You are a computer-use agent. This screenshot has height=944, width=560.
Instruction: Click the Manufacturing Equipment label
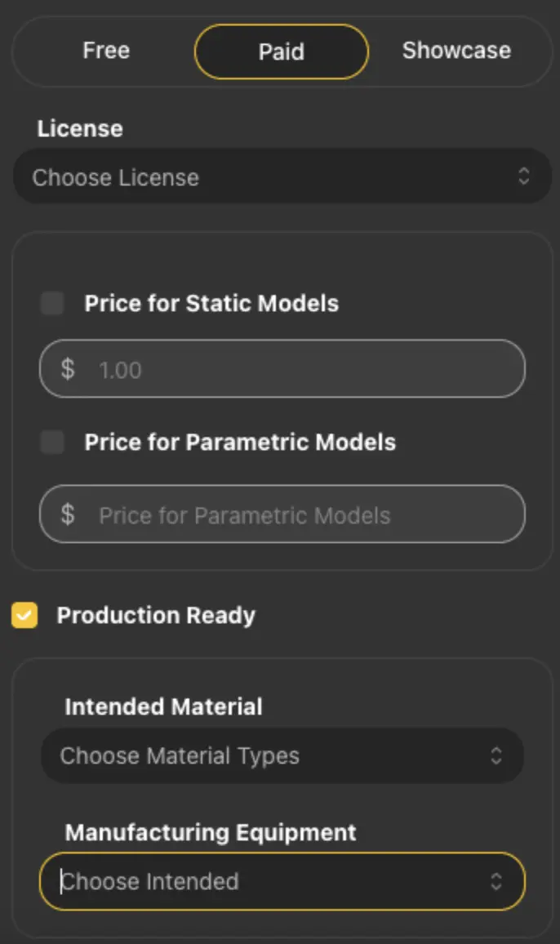[211, 832]
